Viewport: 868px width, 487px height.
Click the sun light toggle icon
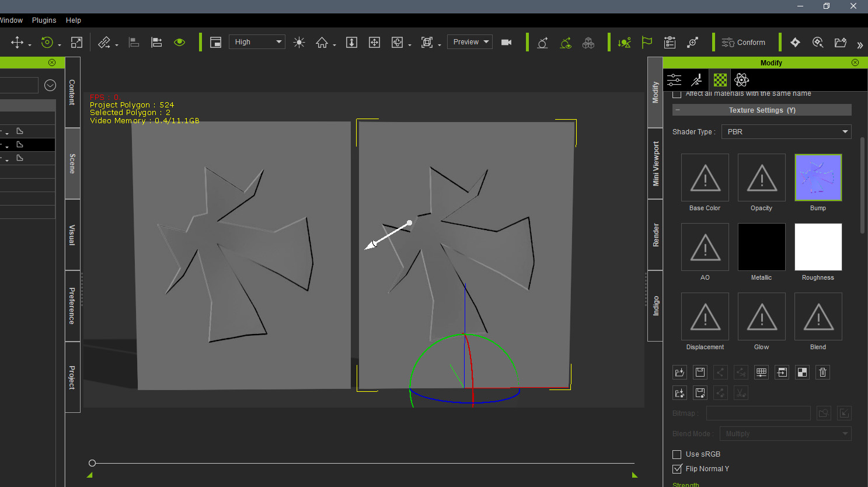[x=299, y=42]
